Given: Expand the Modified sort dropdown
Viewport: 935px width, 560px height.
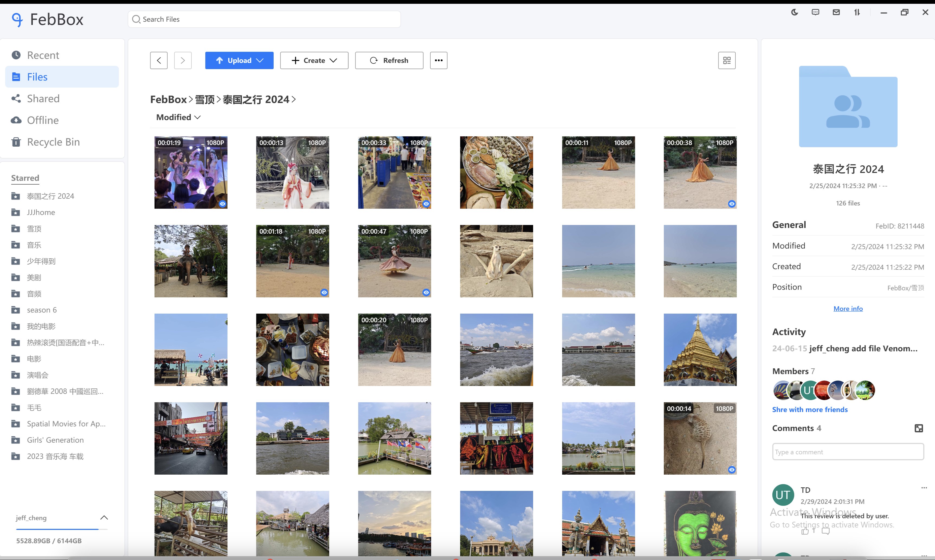Looking at the screenshot, I should click(x=178, y=117).
